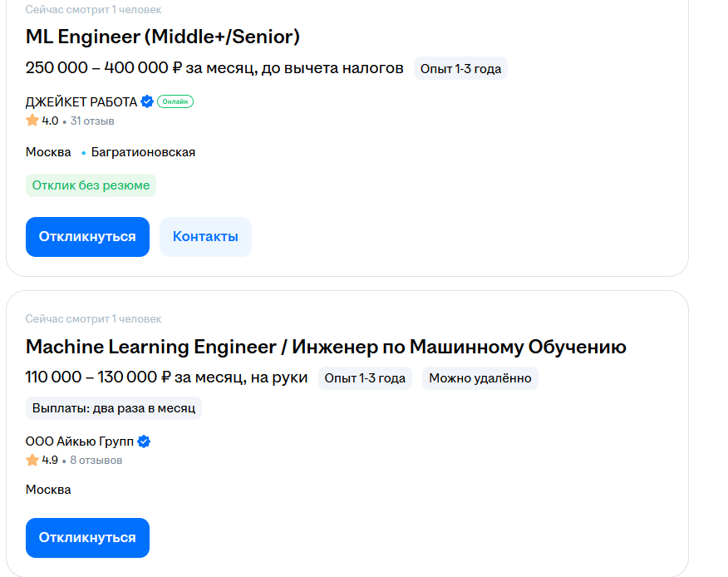
Task: Click the Отклик без резюме green tag
Action: pyautogui.click(x=91, y=185)
